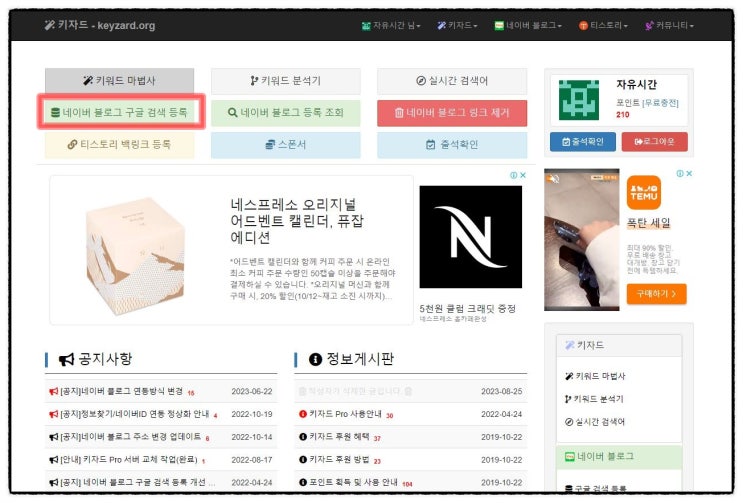Click the TEMU 구매하기 button
743x503 pixels.
[656, 294]
